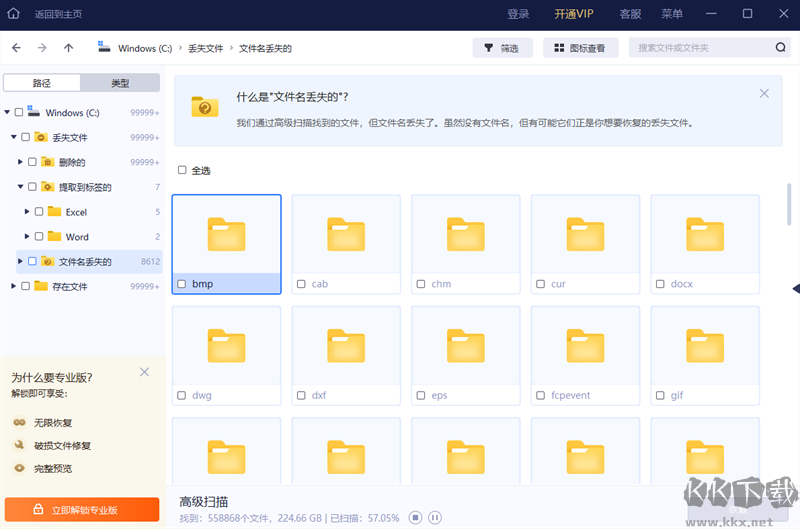Image resolution: width=800 pixels, height=529 pixels.
Task: Tick the Excel tree checkbox
Action: pyautogui.click(x=39, y=211)
